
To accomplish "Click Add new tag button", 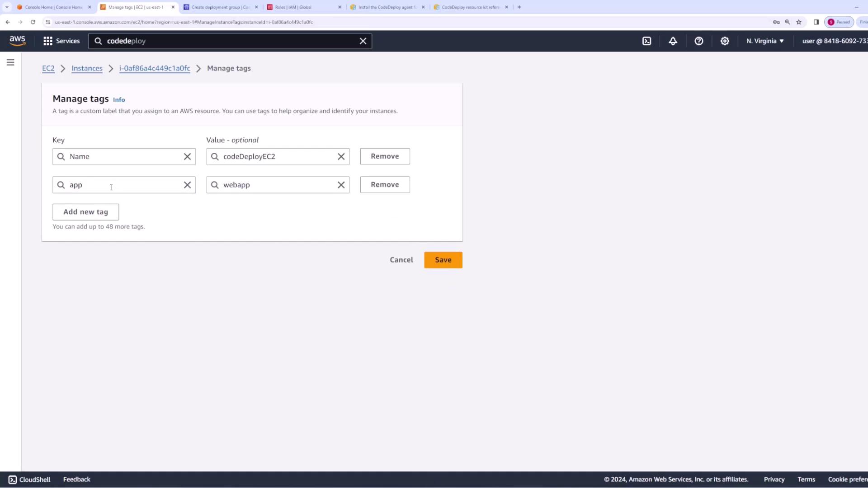I will (x=85, y=212).
